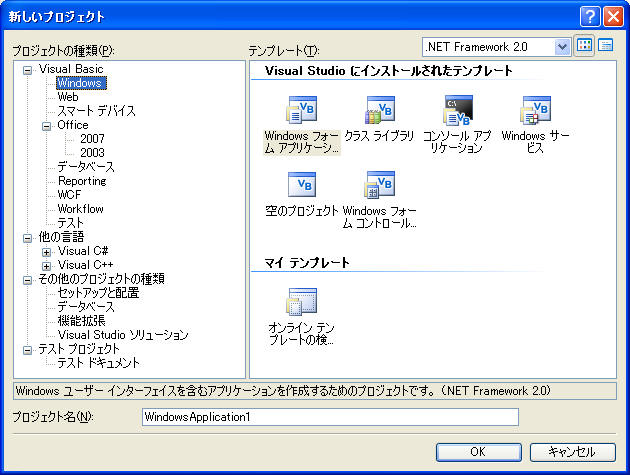Image resolution: width=630 pixels, height=475 pixels.
Task: Collapse the Office tree node
Action: 47,126
